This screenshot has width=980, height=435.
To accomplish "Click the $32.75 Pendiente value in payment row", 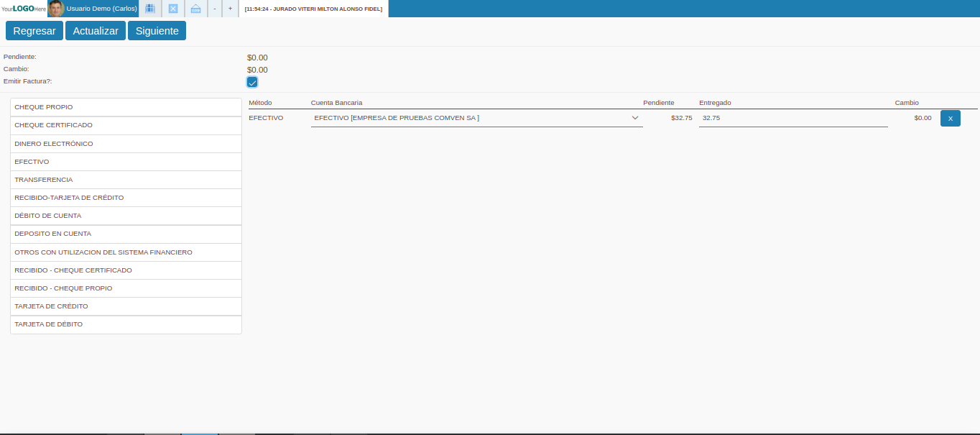I will 682,118.
